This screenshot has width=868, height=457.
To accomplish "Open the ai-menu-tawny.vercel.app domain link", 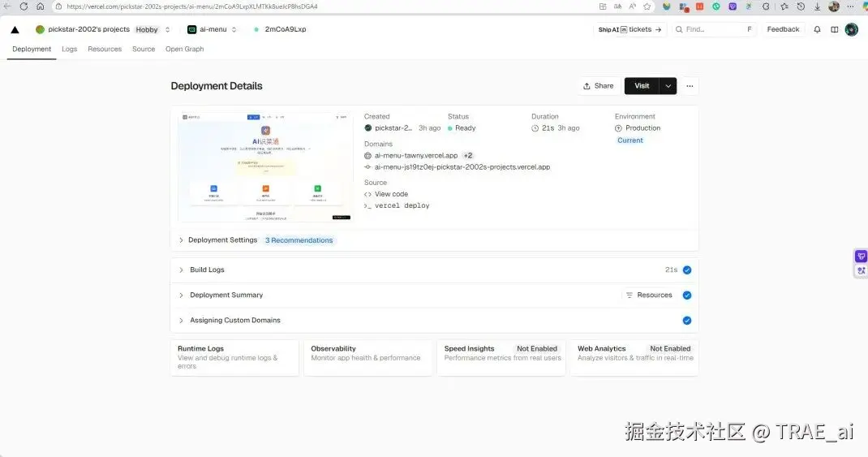I will click(x=415, y=156).
